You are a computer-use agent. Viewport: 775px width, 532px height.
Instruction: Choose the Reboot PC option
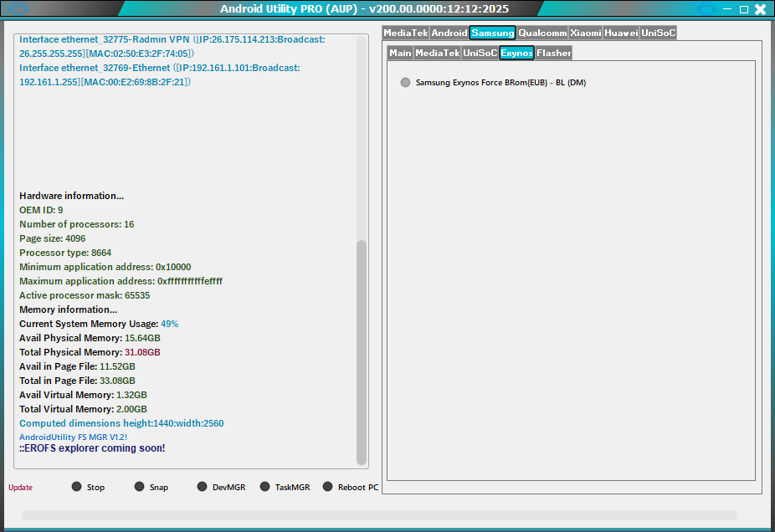click(x=328, y=487)
